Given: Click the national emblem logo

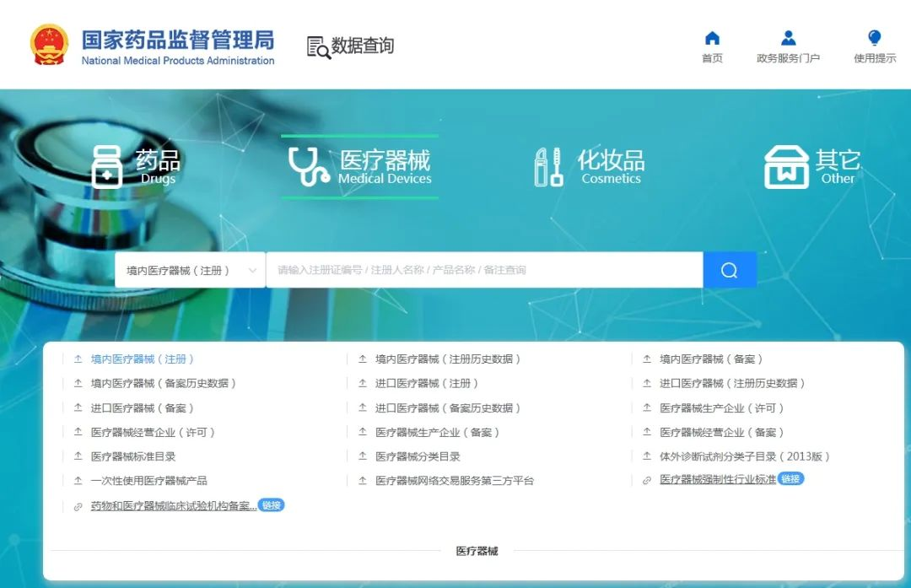Looking at the screenshot, I should coord(50,45).
